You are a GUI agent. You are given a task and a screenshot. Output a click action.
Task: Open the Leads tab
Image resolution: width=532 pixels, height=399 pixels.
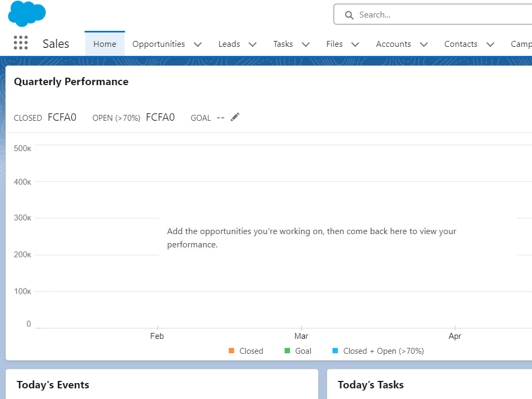click(x=229, y=44)
